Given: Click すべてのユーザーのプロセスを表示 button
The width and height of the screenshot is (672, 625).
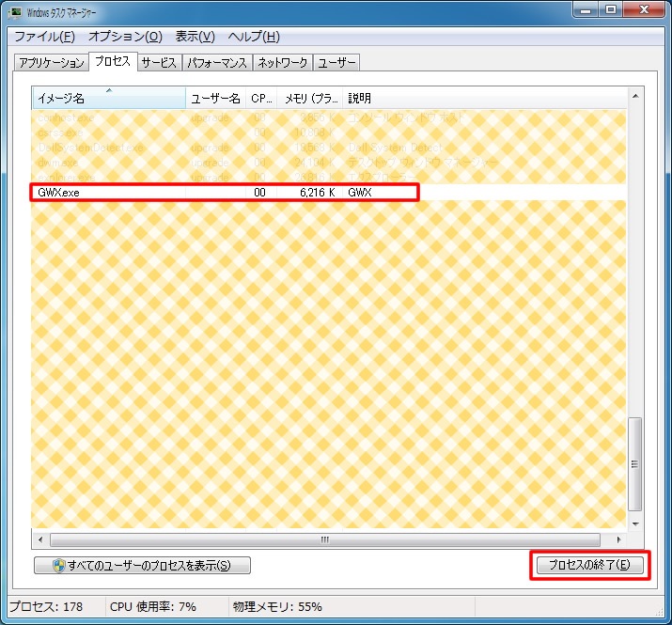Looking at the screenshot, I should (142, 566).
